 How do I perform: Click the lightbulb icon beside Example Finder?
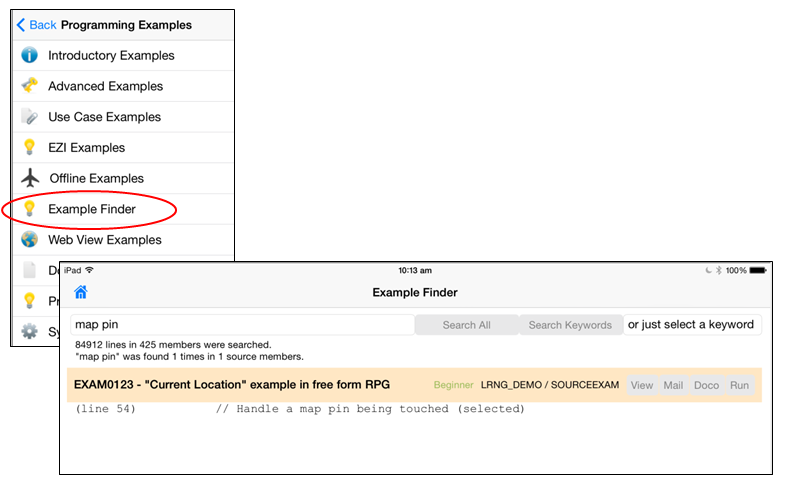point(29,209)
